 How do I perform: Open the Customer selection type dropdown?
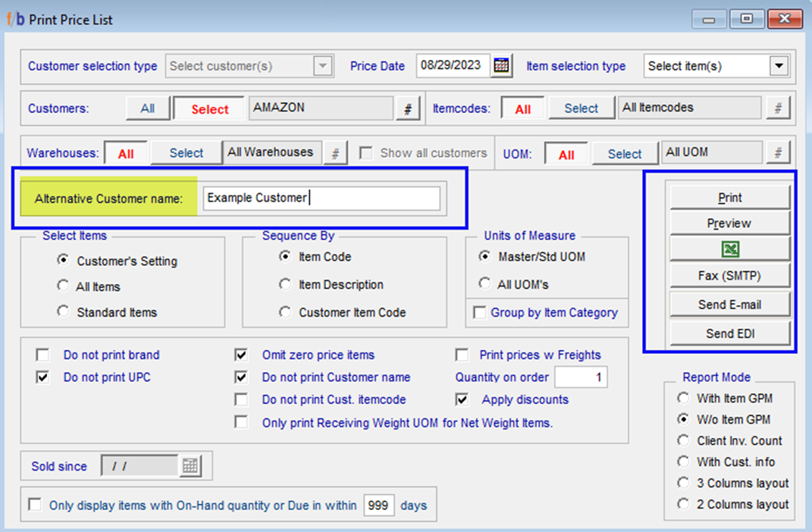324,66
